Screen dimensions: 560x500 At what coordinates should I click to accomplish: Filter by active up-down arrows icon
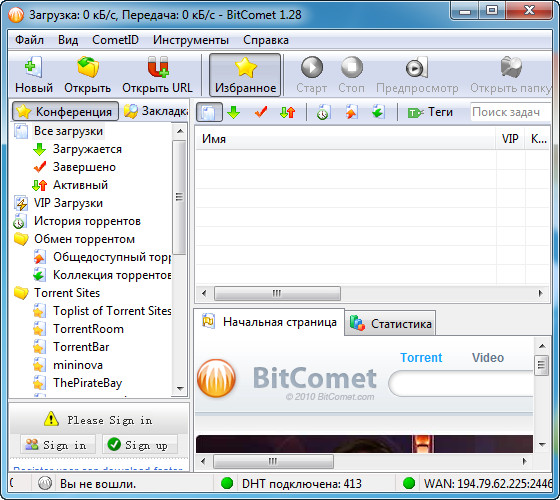[288, 112]
